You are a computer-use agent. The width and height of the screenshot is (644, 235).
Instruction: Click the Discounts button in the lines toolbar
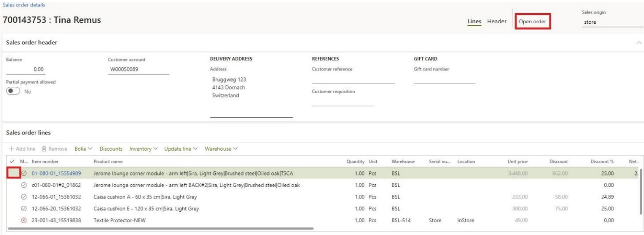coord(111,149)
